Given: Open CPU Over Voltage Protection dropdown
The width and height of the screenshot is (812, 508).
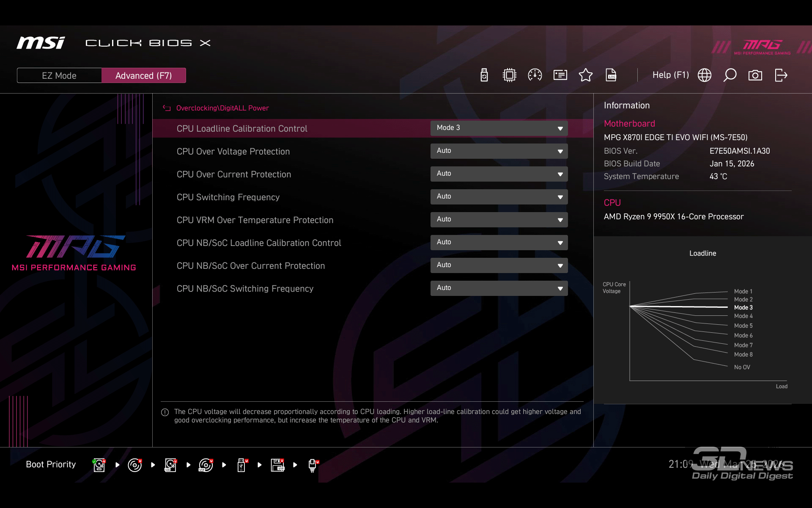Looking at the screenshot, I should click(x=499, y=151).
